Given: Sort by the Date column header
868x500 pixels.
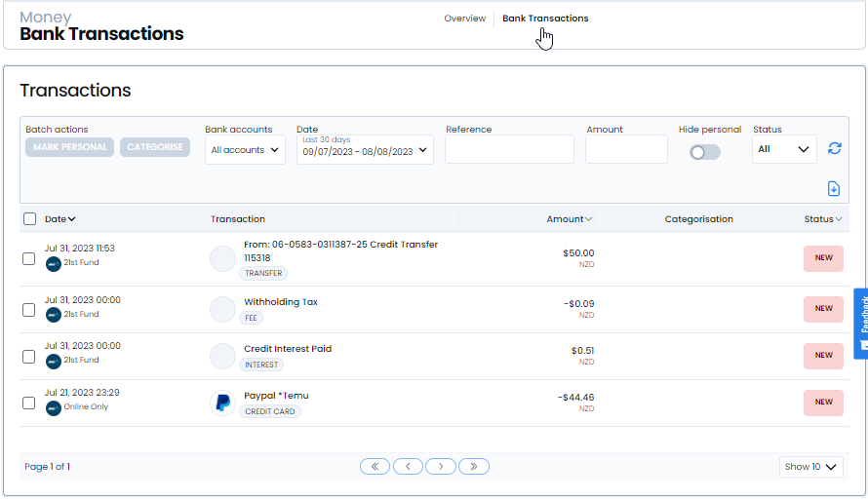Looking at the screenshot, I should [x=59, y=219].
